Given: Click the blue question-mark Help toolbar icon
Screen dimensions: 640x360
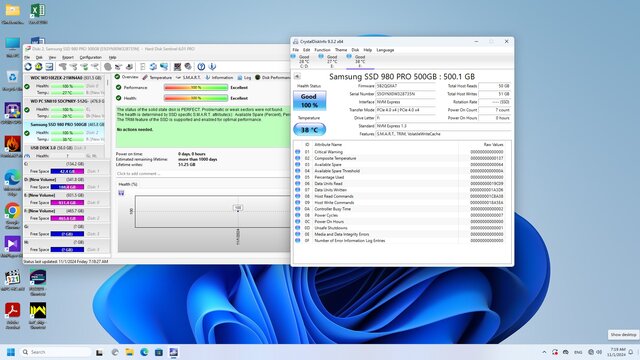Looking at the screenshot, I should click(201, 67).
